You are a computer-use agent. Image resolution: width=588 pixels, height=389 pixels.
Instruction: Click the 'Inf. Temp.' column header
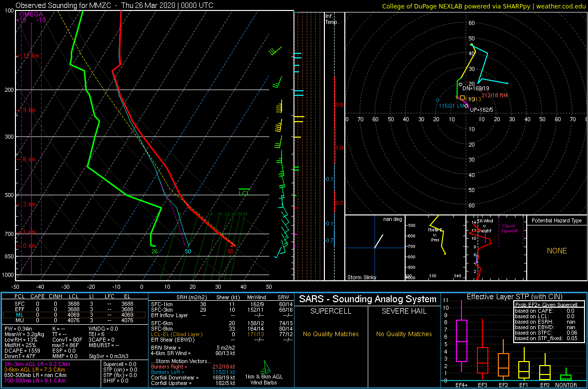click(x=332, y=19)
